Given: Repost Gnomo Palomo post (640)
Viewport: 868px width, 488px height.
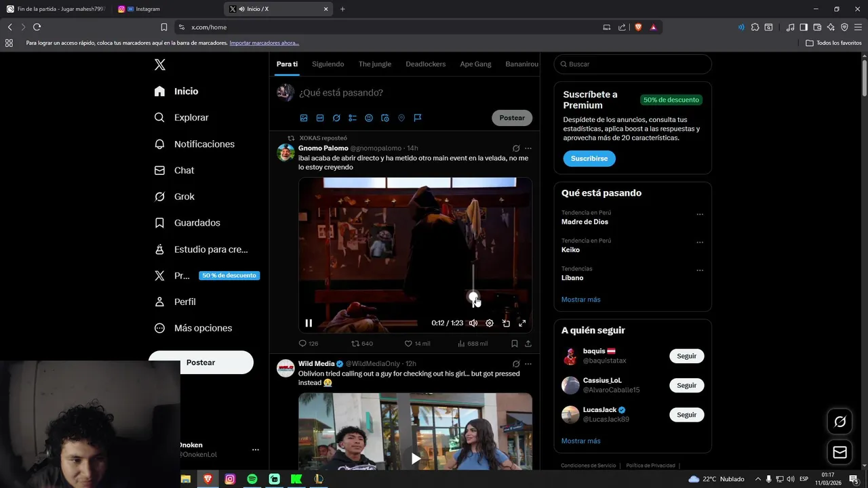Looking at the screenshot, I should click(361, 344).
